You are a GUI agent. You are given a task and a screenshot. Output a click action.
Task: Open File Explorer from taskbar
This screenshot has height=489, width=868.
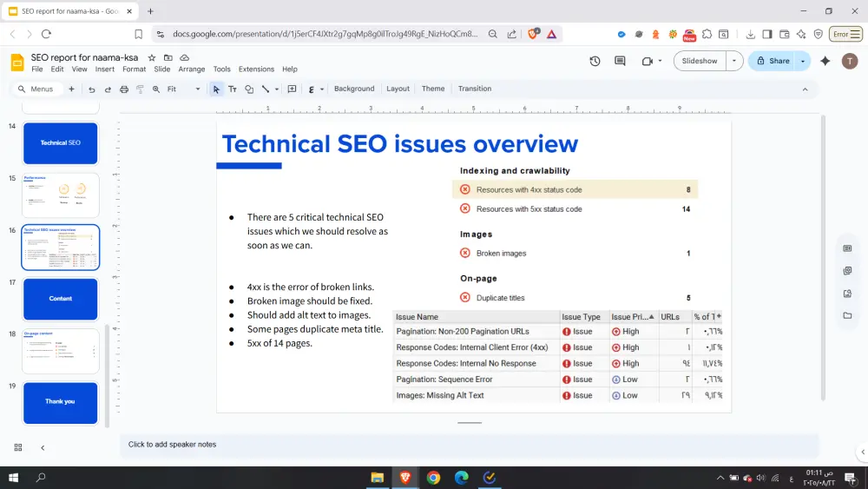pyautogui.click(x=377, y=478)
